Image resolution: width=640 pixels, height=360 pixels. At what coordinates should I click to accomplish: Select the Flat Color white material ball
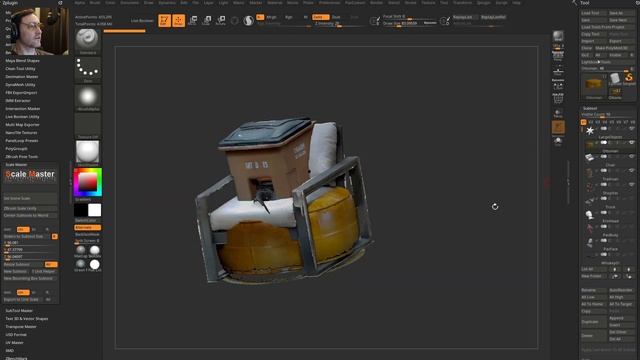coord(95,264)
